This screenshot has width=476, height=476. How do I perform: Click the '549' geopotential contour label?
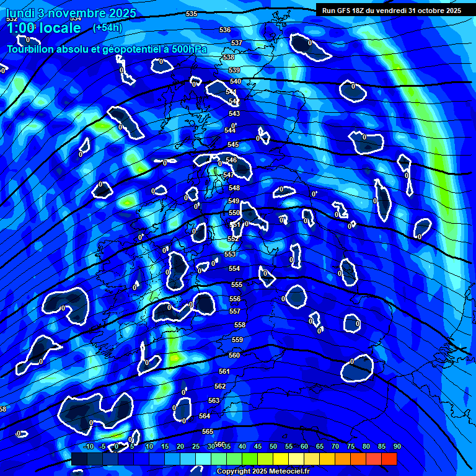tap(234, 201)
